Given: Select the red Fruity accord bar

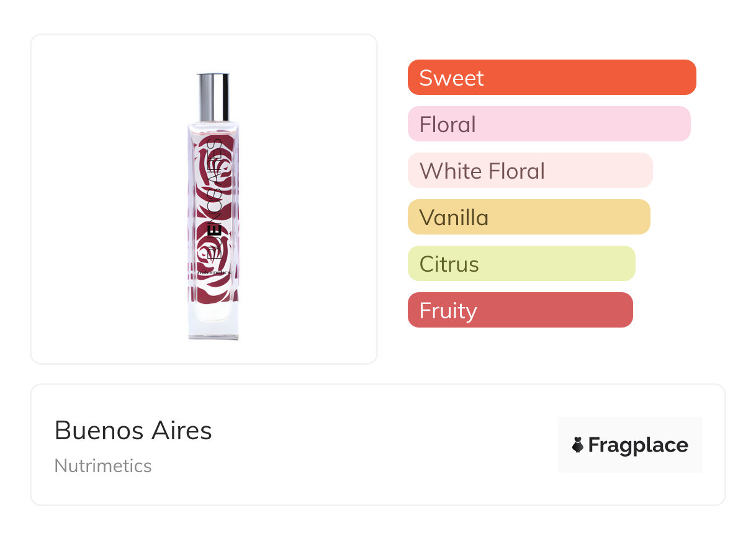Looking at the screenshot, I should point(520,310).
